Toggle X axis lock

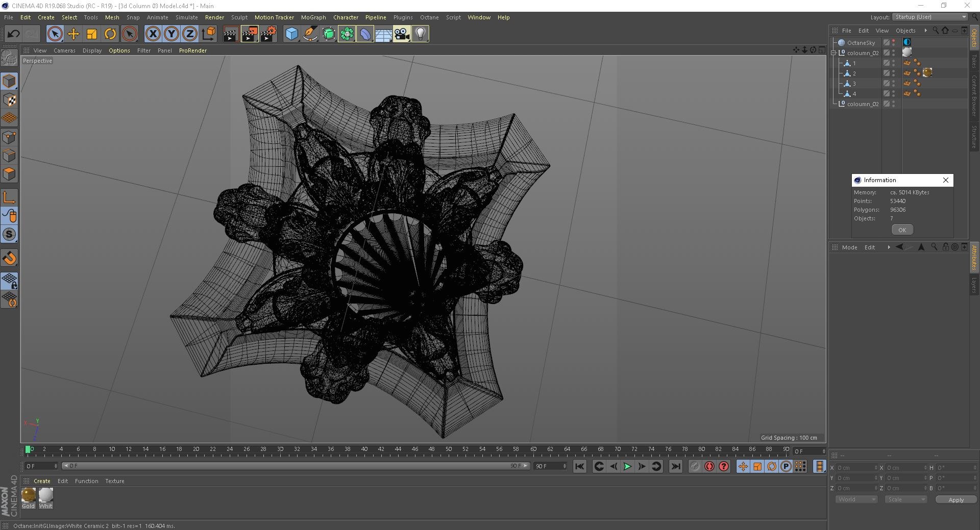click(153, 34)
